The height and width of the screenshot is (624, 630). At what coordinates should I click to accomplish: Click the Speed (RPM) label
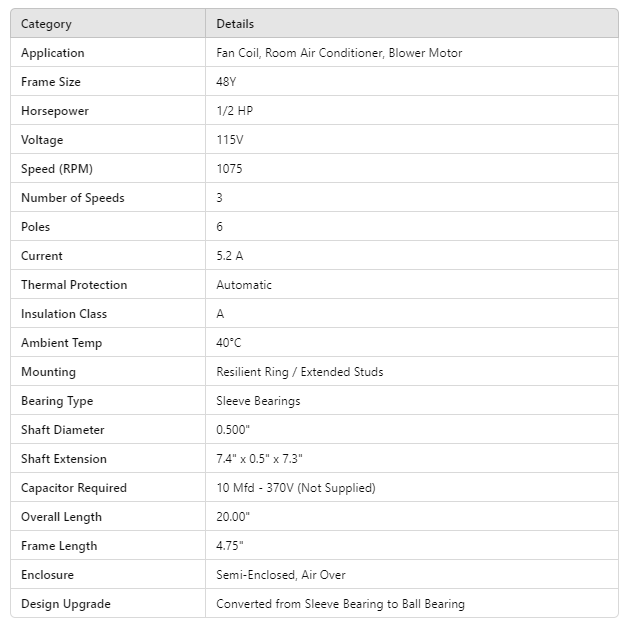tap(57, 169)
